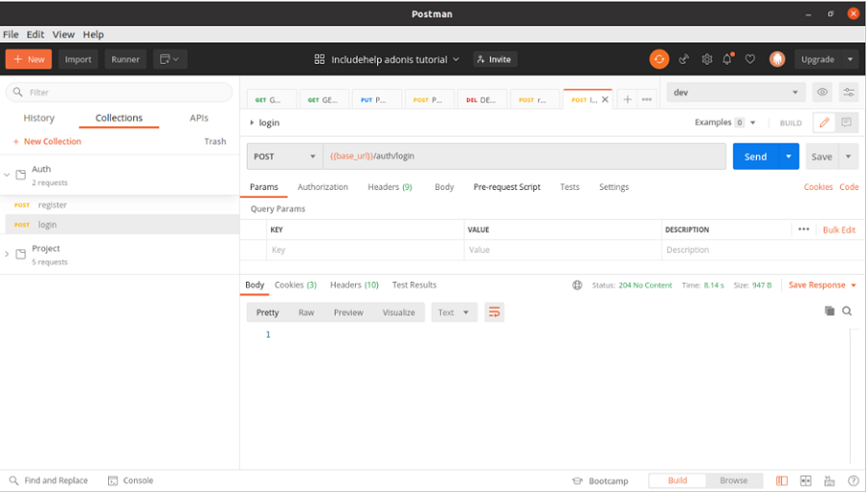Image resolution: width=868 pixels, height=492 pixels.
Task: Click the sync status orange icon
Action: (x=659, y=59)
